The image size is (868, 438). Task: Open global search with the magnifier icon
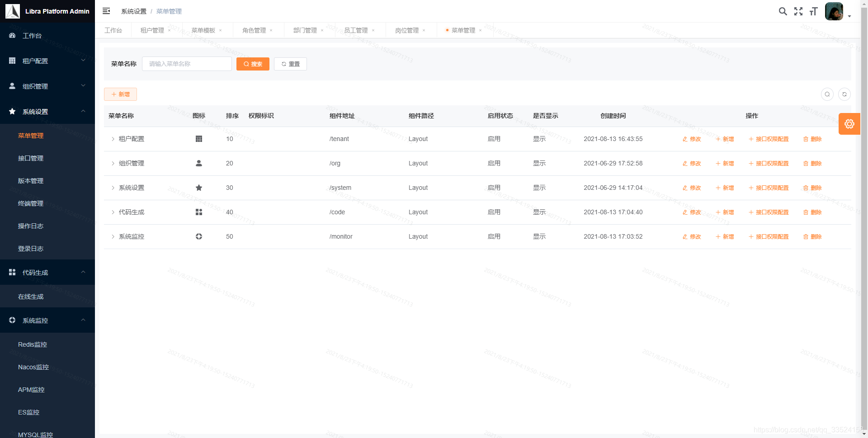[x=783, y=11]
